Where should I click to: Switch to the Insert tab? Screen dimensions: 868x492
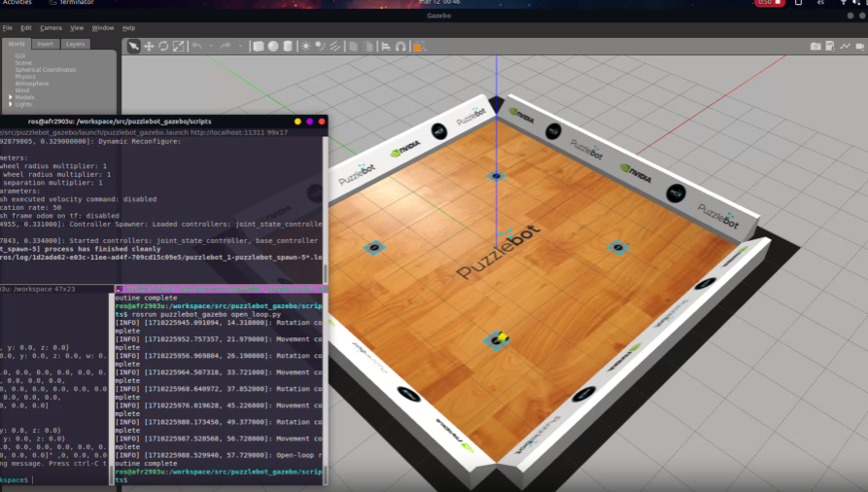pos(46,44)
